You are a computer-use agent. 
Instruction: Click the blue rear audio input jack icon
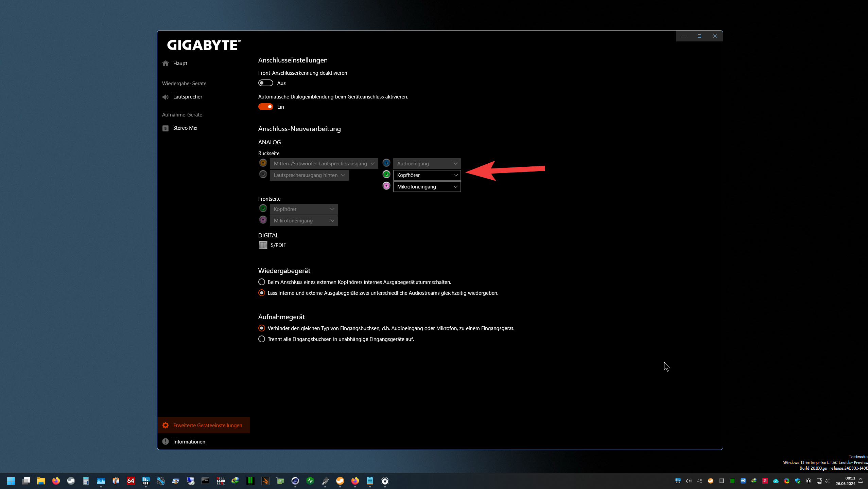[x=386, y=163]
